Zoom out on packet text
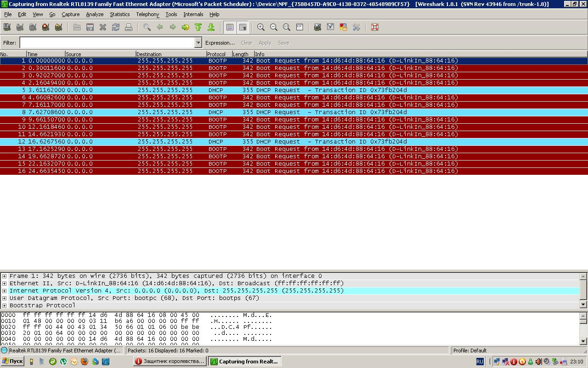 pyautogui.click(x=274, y=27)
